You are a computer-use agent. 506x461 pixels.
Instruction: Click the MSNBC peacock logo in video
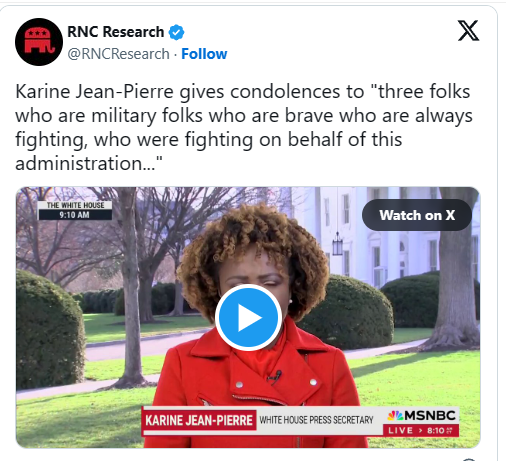coord(395,415)
